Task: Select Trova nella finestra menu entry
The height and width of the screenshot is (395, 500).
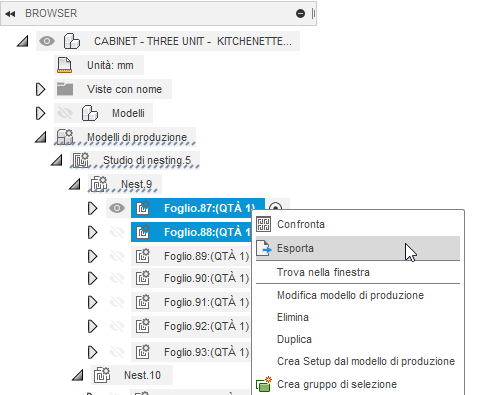Action: (358, 272)
